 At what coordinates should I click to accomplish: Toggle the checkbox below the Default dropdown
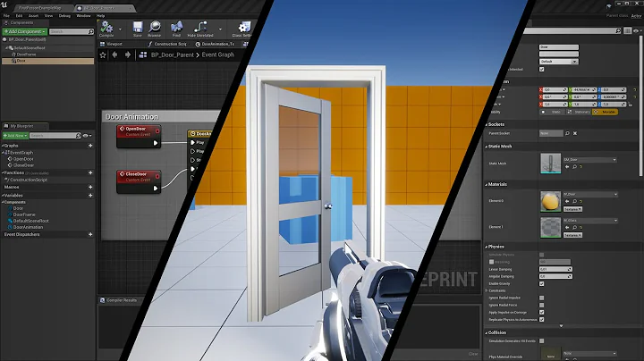click(x=542, y=70)
